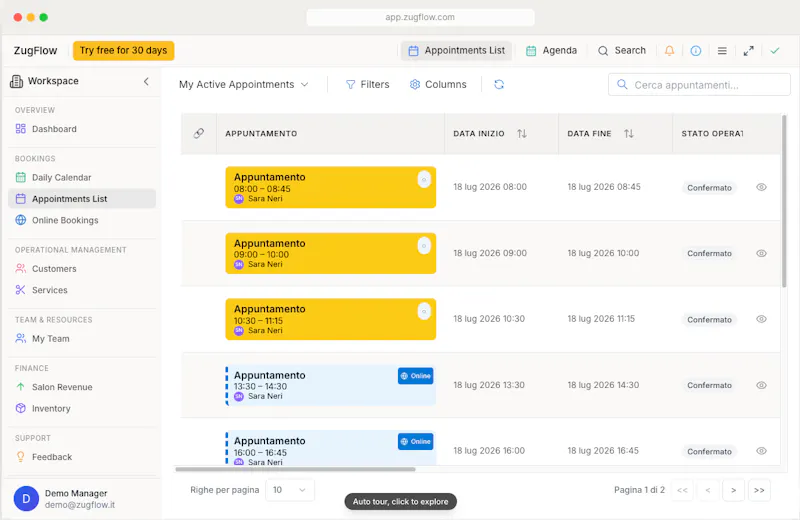Go to first page button
The image size is (800, 520).
coord(682,490)
